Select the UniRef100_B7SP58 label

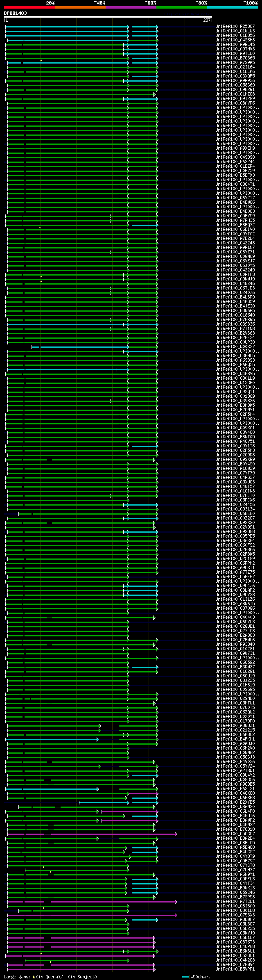pos(235,897)
